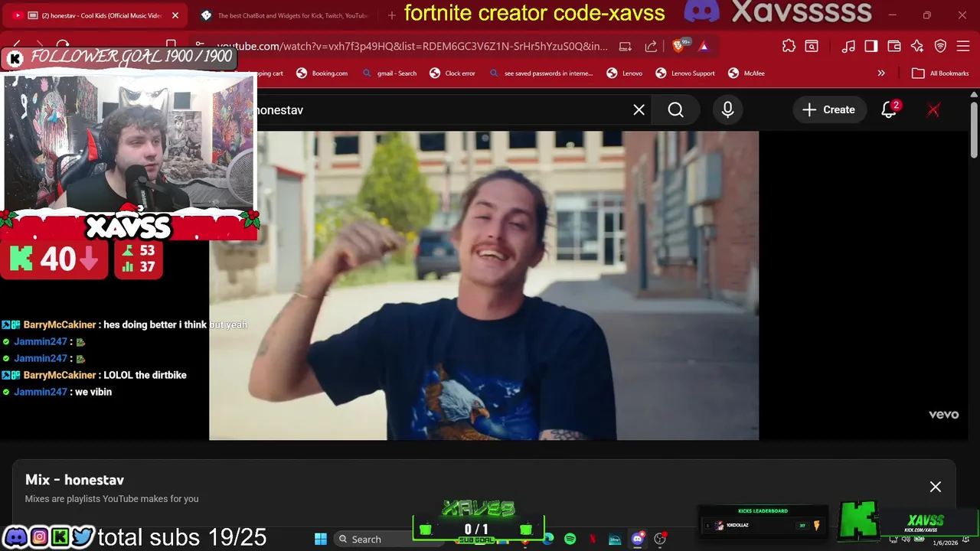Viewport: 980px width, 551px height.
Task: Open Brave Rewards triangle icon
Action: [704, 47]
